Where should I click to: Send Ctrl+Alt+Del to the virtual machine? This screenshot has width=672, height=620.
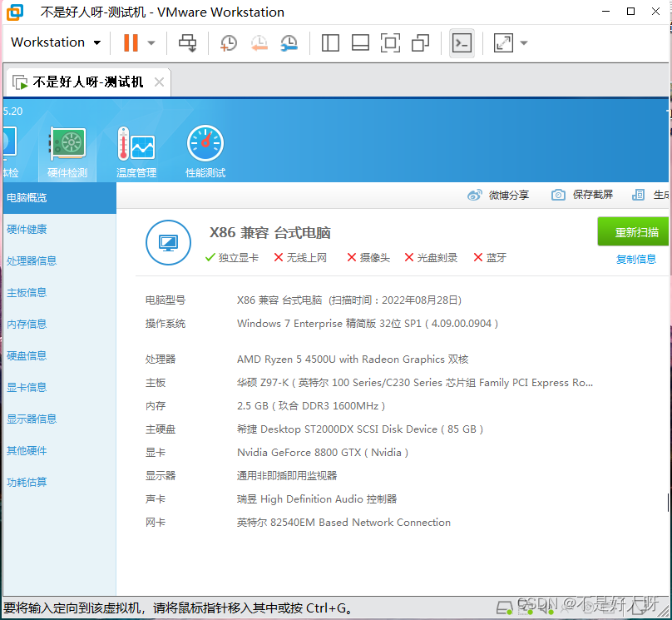point(187,43)
